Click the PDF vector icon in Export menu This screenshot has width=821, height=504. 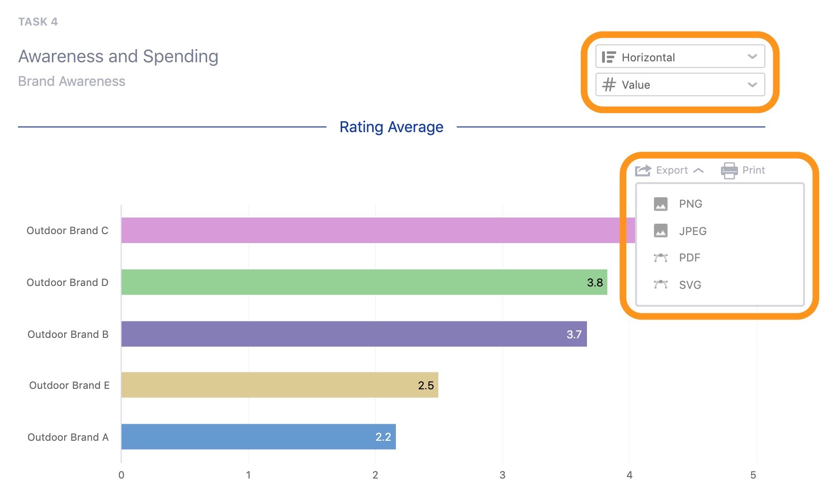(662, 258)
